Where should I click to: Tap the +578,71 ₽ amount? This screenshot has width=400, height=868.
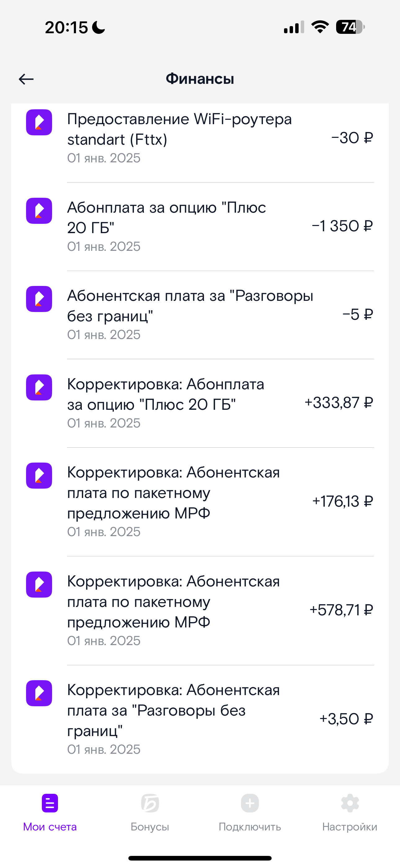[x=341, y=610]
